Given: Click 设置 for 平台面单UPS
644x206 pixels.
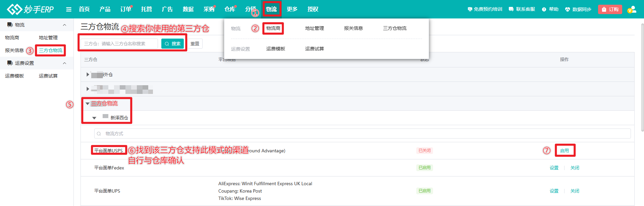Looking at the screenshot, I should [554, 191].
